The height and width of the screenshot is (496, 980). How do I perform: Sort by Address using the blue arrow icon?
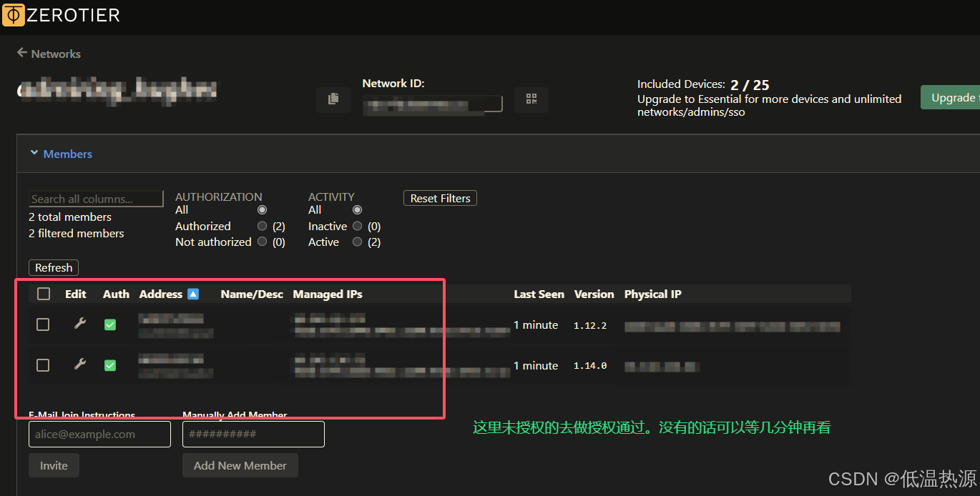point(193,294)
